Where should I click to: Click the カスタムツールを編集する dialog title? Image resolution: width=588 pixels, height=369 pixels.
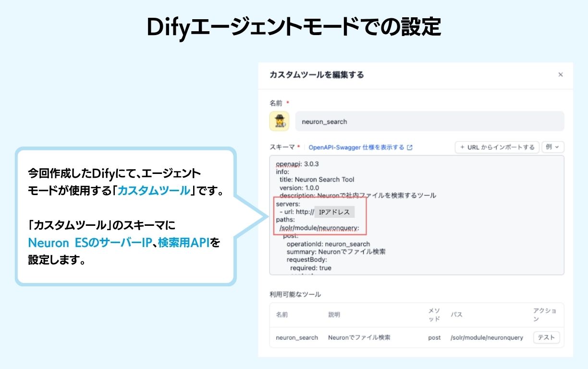point(317,75)
